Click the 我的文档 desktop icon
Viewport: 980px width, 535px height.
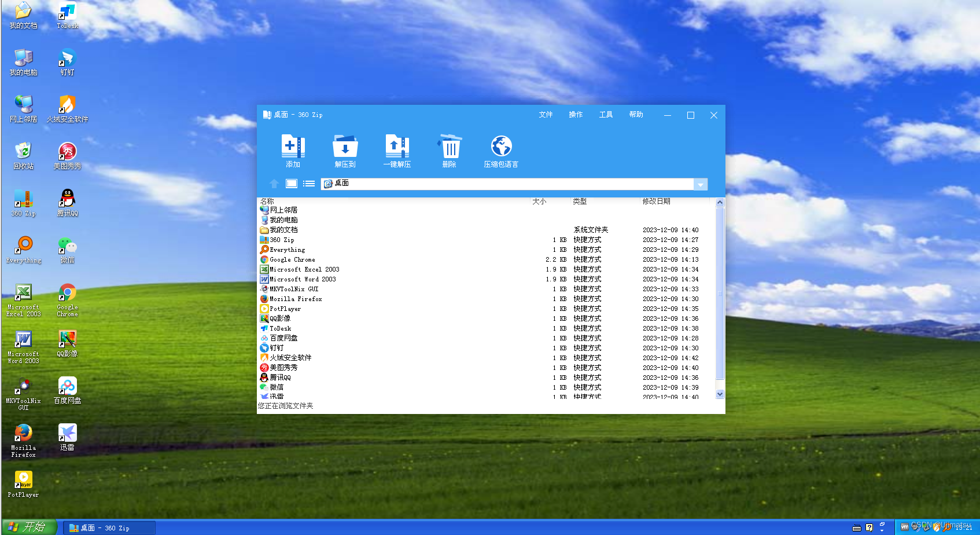tap(23, 14)
